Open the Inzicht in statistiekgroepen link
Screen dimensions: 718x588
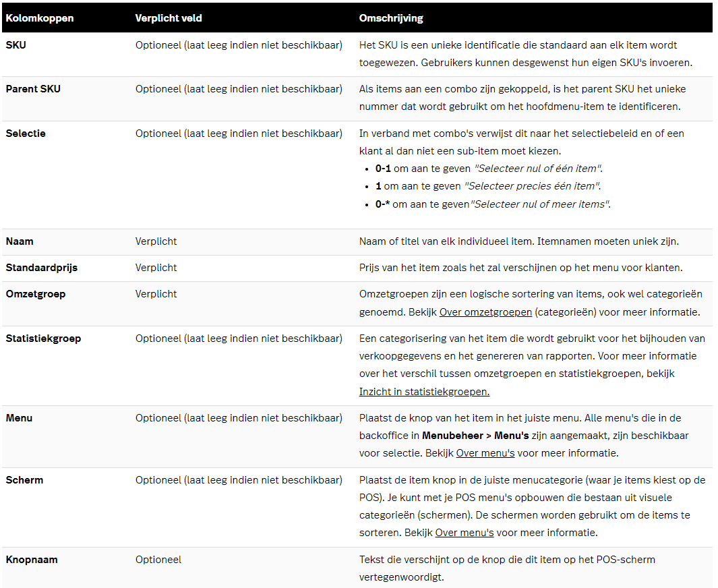[x=424, y=391]
